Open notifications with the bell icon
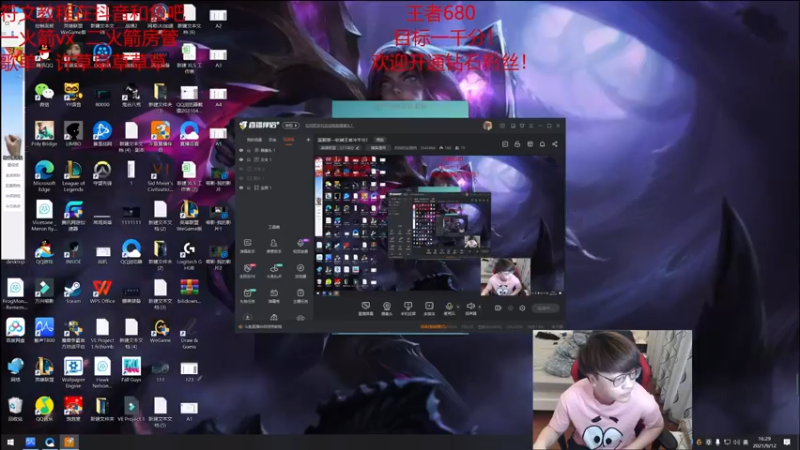Screen dimensions: 800x450 click(x=542, y=144)
